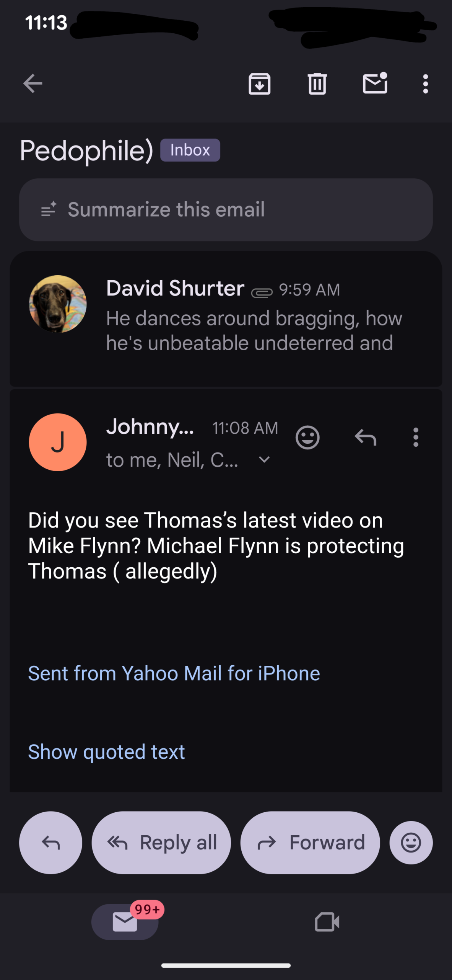Show quoted text
The width and height of the screenshot is (452, 980).
coord(106,752)
